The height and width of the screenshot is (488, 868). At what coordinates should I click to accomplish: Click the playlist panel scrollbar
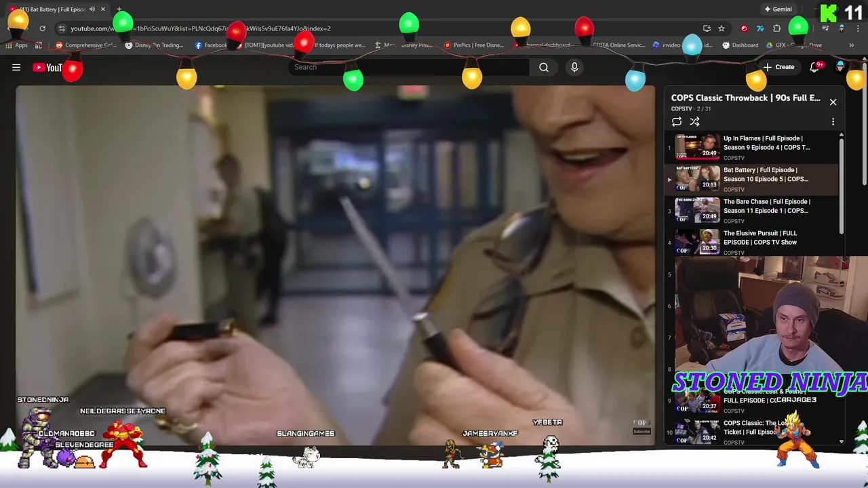pos(842,186)
